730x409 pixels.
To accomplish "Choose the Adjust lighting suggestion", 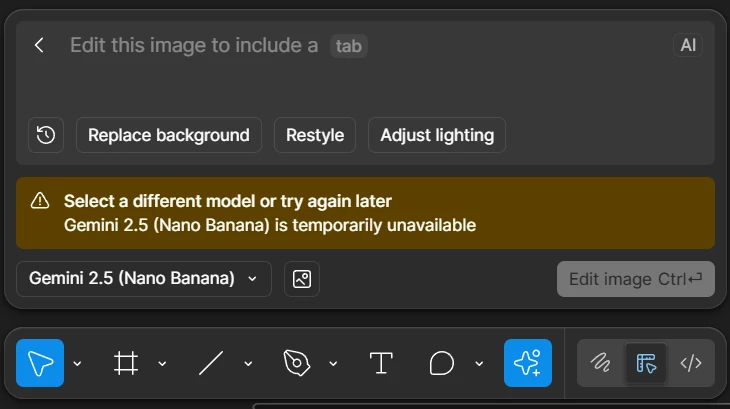I will click(437, 135).
